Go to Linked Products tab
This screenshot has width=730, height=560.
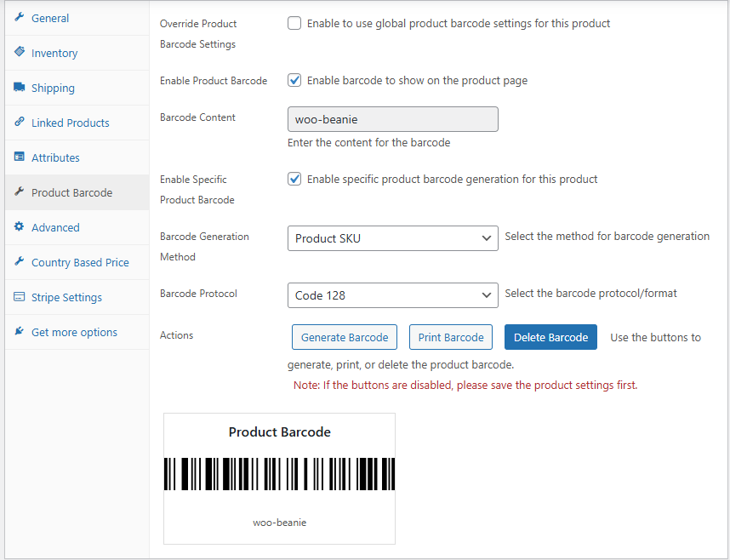click(77, 123)
